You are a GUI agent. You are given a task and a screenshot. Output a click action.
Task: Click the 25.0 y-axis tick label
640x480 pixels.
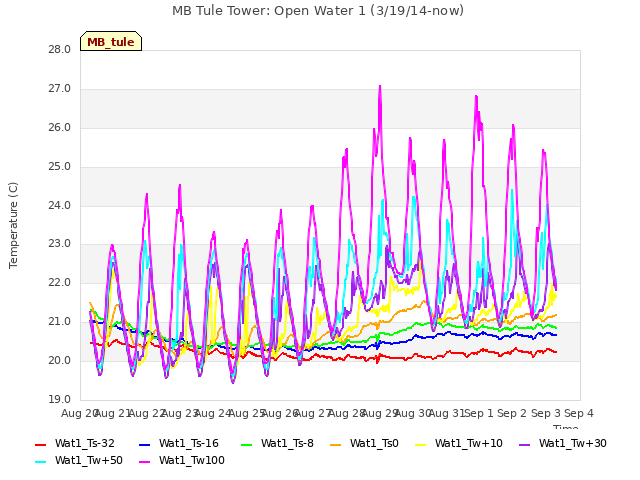pyautogui.click(x=60, y=167)
